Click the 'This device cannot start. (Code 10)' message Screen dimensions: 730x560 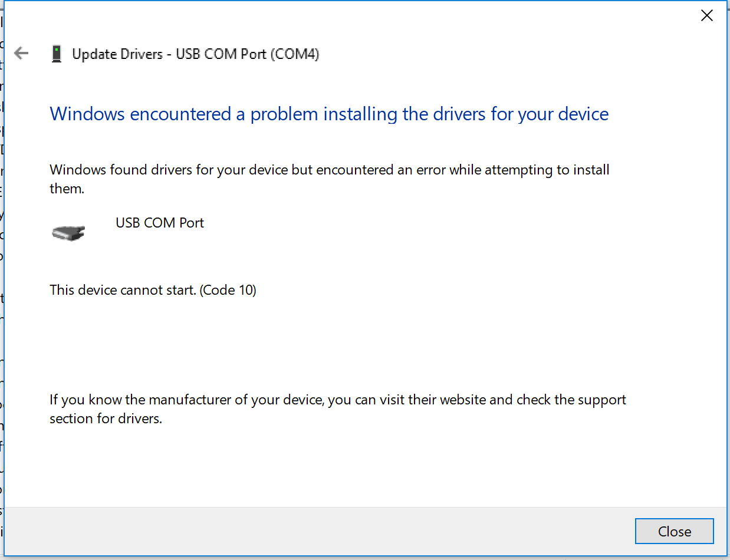click(x=153, y=290)
